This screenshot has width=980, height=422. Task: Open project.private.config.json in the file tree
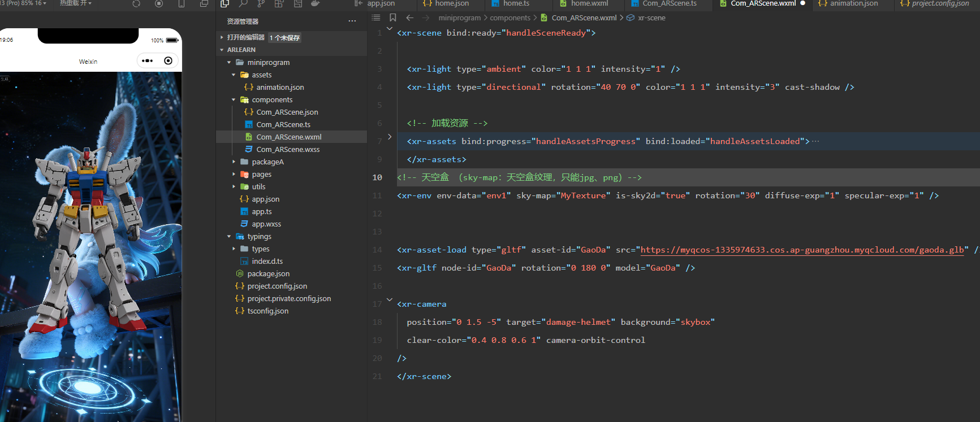click(x=292, y=298)
